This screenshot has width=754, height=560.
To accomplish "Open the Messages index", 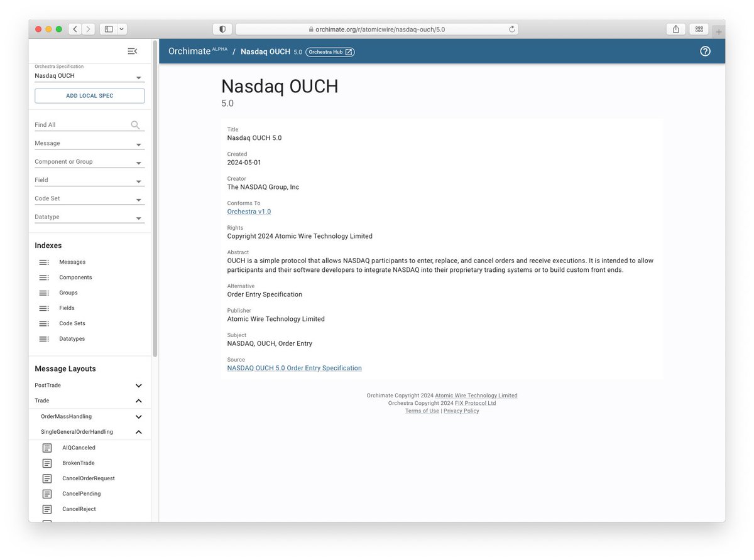I will [72, 262].
